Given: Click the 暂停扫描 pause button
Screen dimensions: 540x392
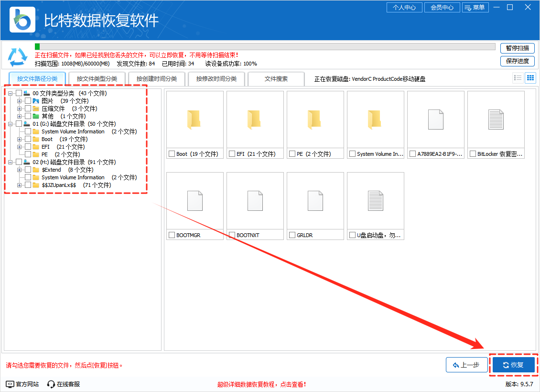Looking at the screenshot, I should click(518, 48).
